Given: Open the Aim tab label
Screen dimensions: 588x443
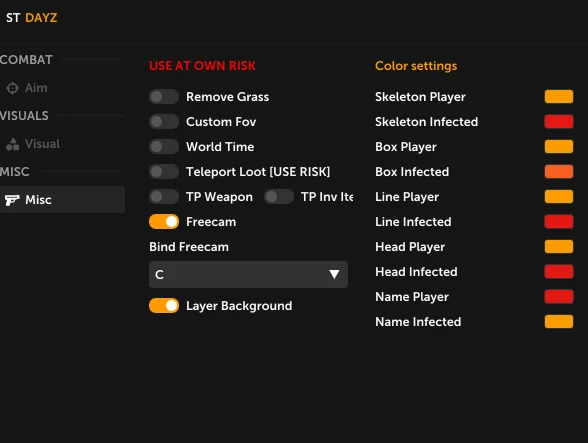Looking at the screenshot, I should (36, 88).
